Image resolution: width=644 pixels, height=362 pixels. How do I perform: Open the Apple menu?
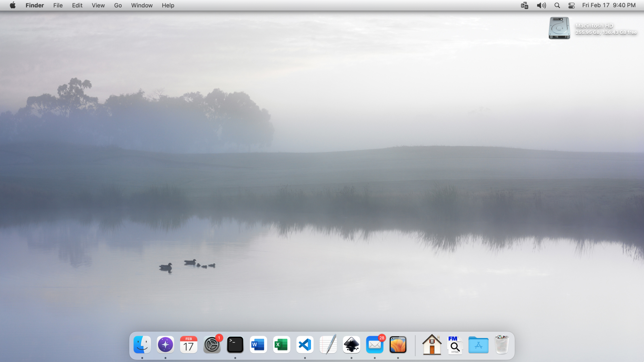(x=13, y=5)
